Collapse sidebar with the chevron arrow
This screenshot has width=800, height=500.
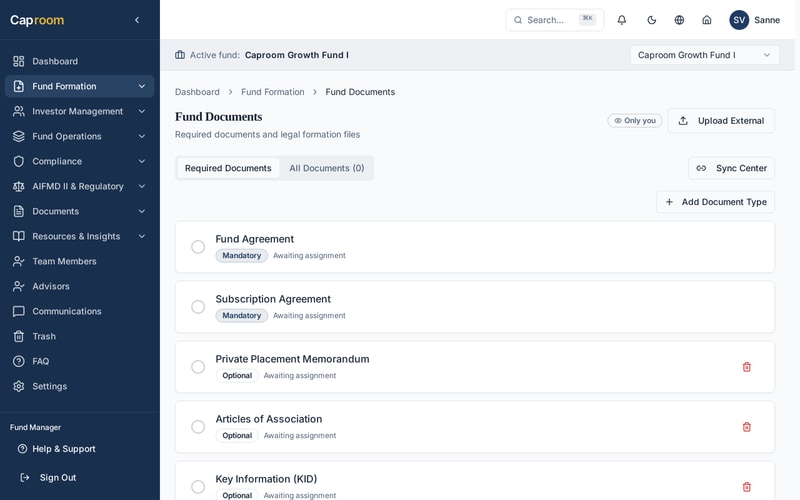[x=137, y=20]
